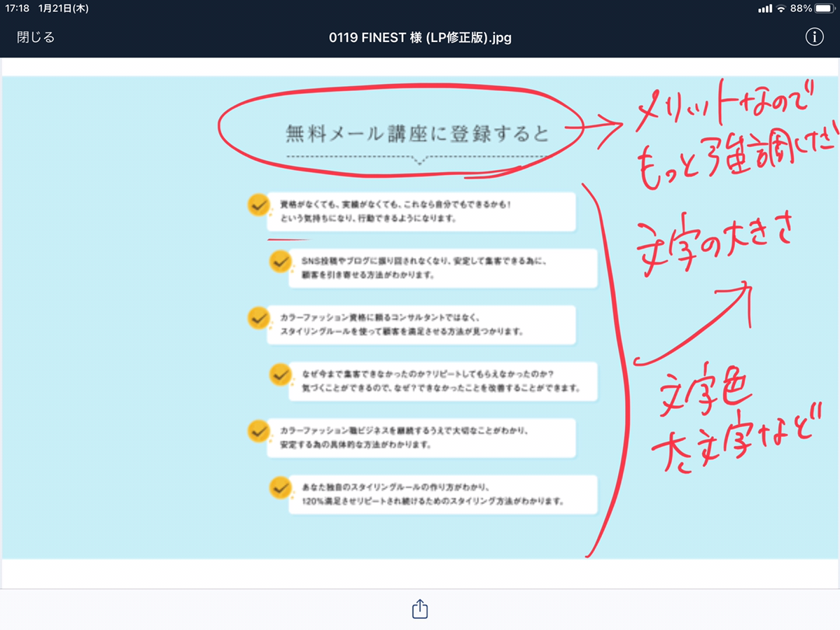Open the file info circle icon
840x630 pixels.
tap(814, 37)
